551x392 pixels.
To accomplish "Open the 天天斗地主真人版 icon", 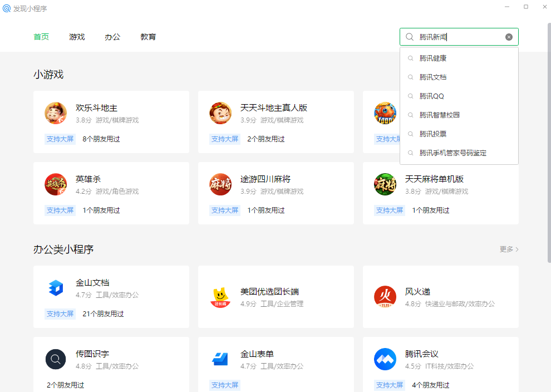I will (x=220, y=113).
